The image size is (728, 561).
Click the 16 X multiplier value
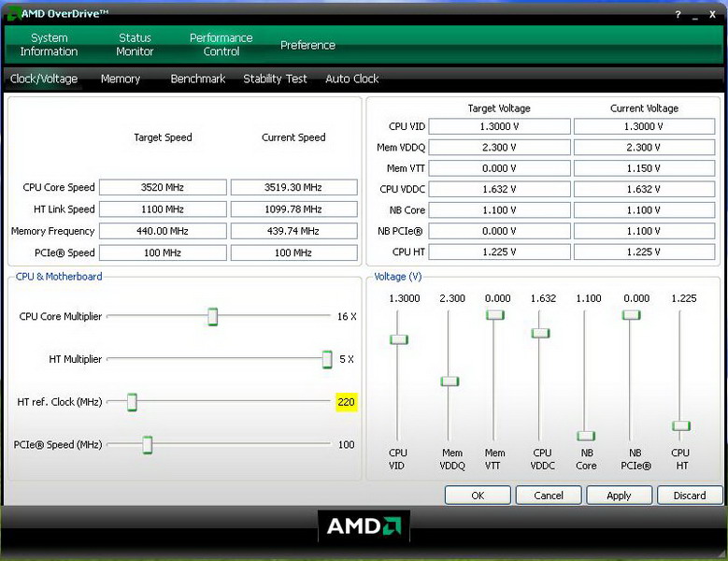(x=347, y=317)
